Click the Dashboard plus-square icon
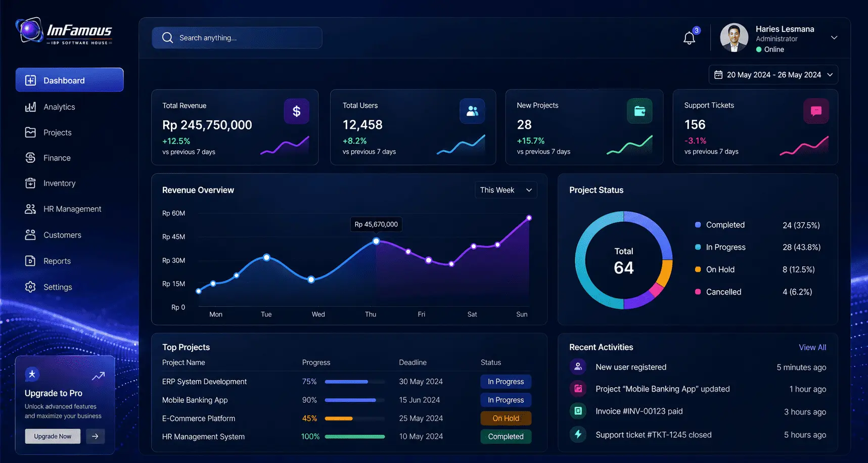This screenshot has width=868, height=463. click(x=30, y=80)
